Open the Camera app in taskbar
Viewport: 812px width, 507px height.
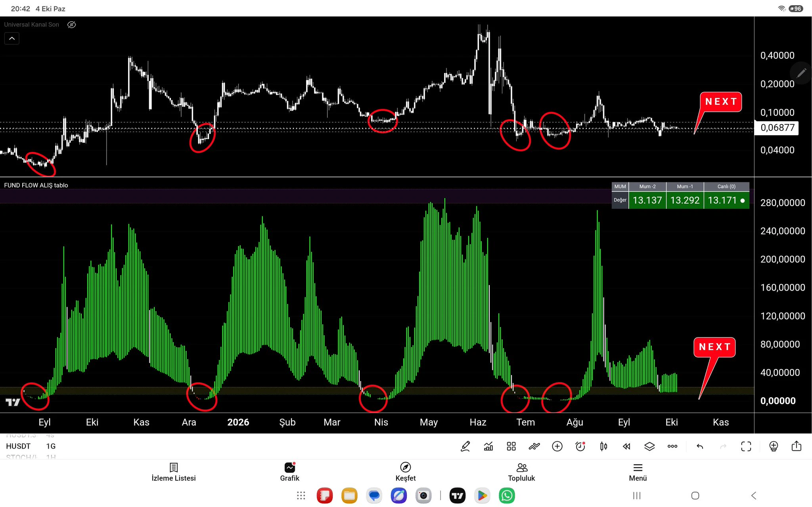point(423,496)
